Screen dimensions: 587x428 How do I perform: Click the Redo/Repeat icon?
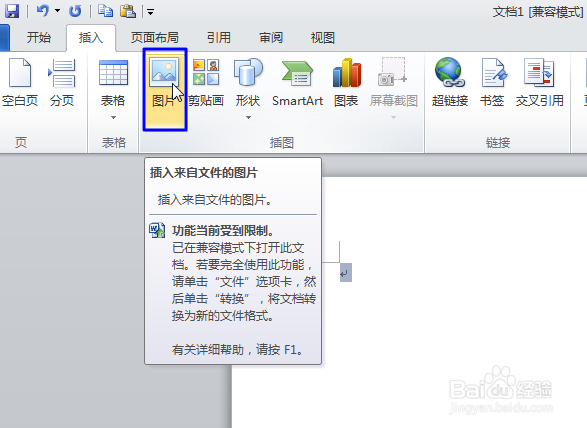click(75, 11)
